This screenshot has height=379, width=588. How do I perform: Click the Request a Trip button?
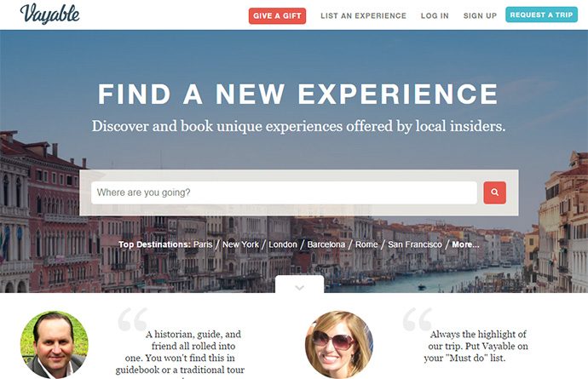pos(541,14)
